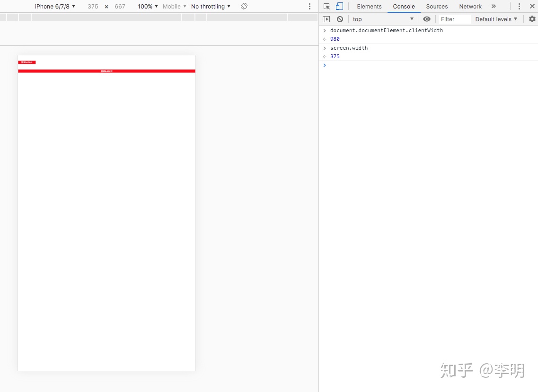Click the viewport width field 375

93,7
